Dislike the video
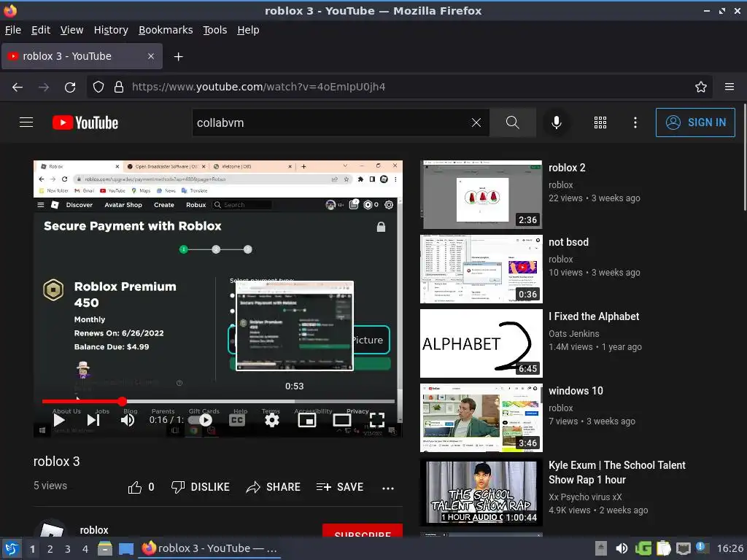The width and height of the screenshot is (747, 560). pyautogui.click(x=201, y=487)
